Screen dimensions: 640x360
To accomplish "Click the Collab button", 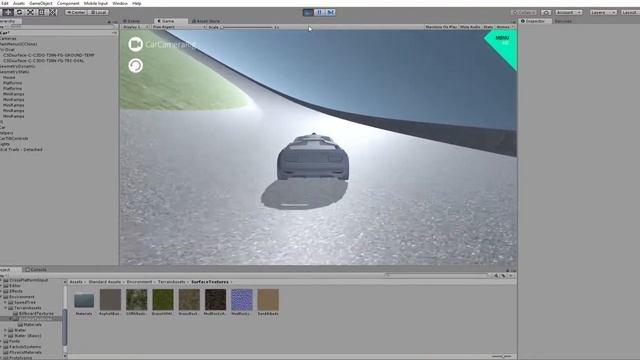I will (x=524, y=13).
